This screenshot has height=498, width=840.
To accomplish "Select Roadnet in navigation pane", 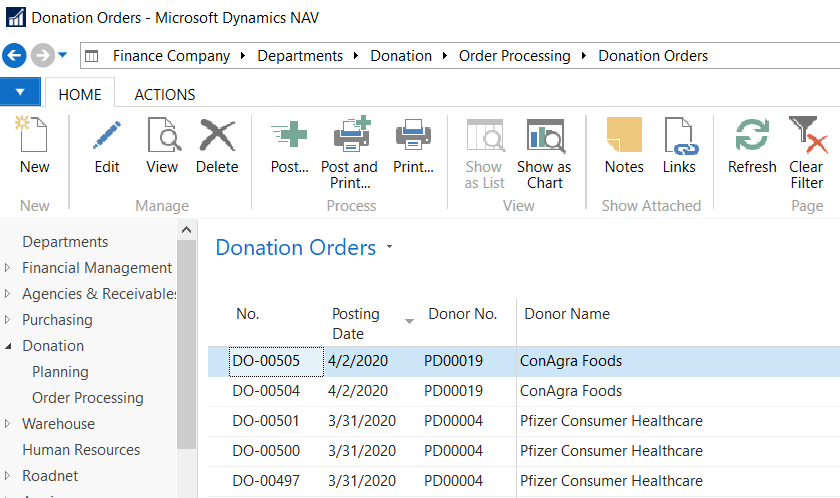I will coord(50,476).
